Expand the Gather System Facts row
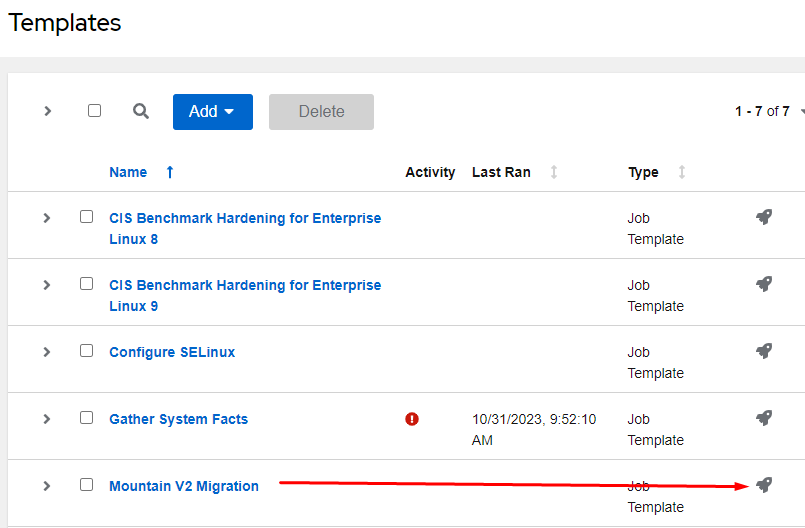Image resolution: width=805 pixels, height=528 pixels. pos(47,419)
